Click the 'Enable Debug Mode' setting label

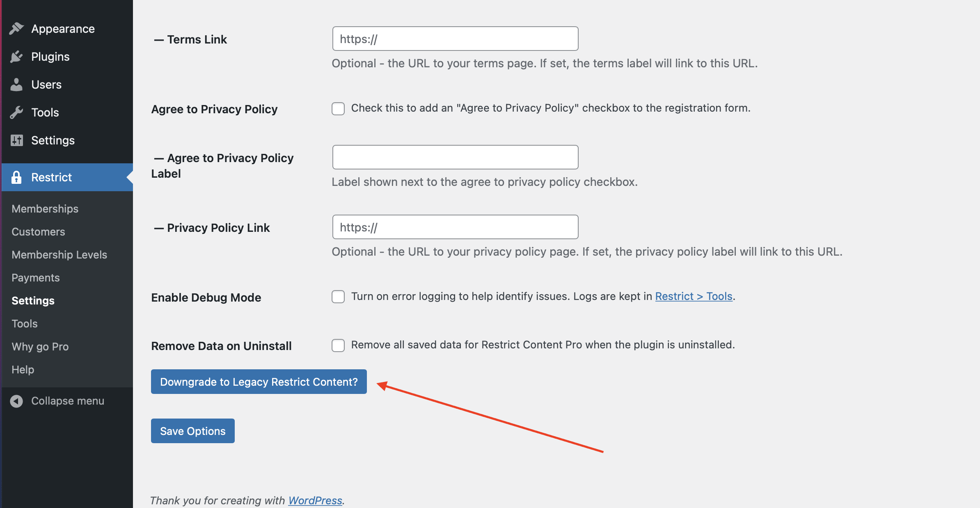(x=206, y=297)
